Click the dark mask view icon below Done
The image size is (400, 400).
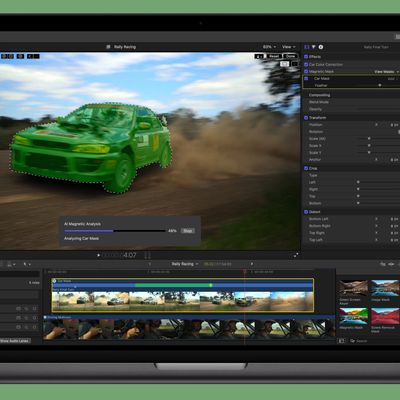click(295, 64)
